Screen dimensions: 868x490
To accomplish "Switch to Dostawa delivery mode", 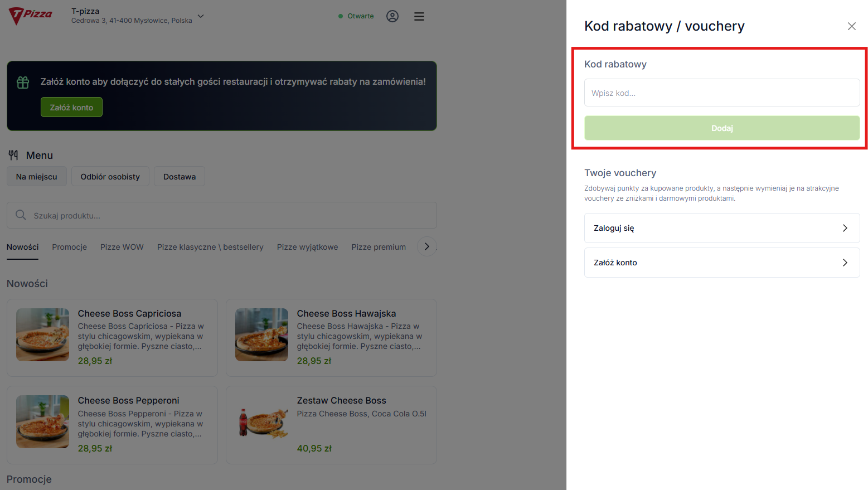I will tap(180, 177).
